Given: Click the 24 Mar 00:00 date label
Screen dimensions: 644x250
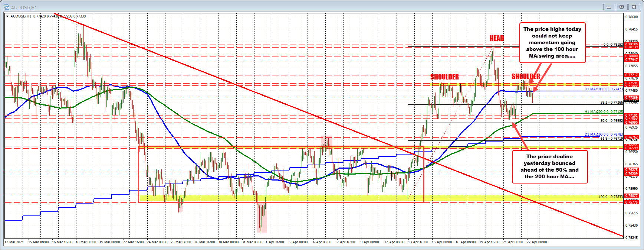Looking at the screenshot, I should click(157, 242).
